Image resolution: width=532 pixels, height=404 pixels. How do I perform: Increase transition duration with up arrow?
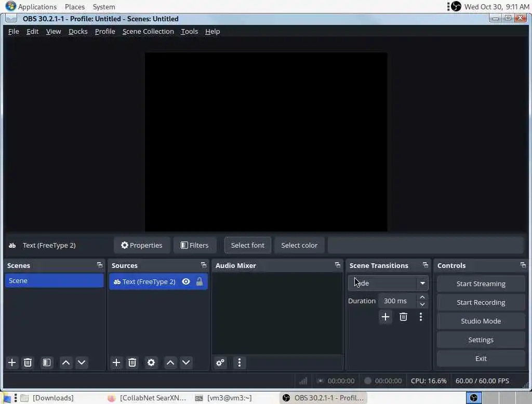[x=422, y=297]
